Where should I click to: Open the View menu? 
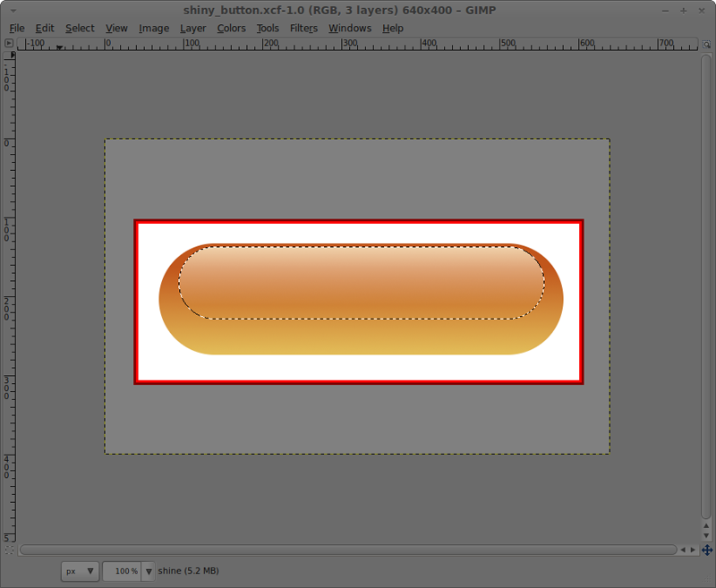pos(116,28)
